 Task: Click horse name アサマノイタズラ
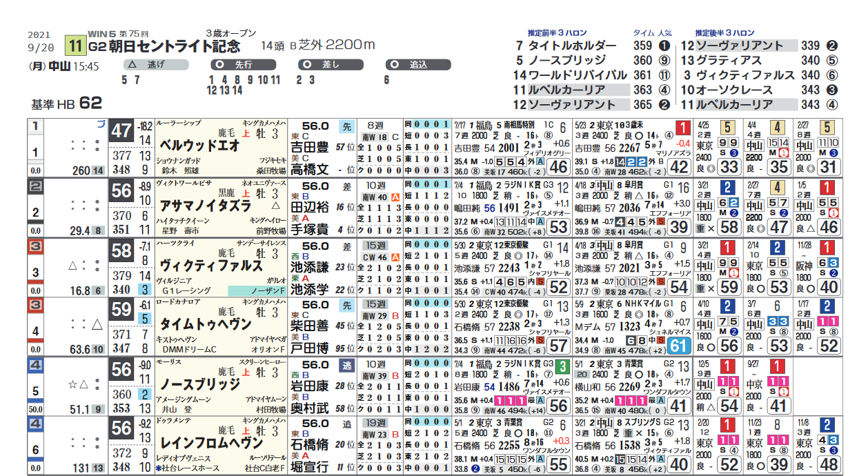click(x=206, y=206)
